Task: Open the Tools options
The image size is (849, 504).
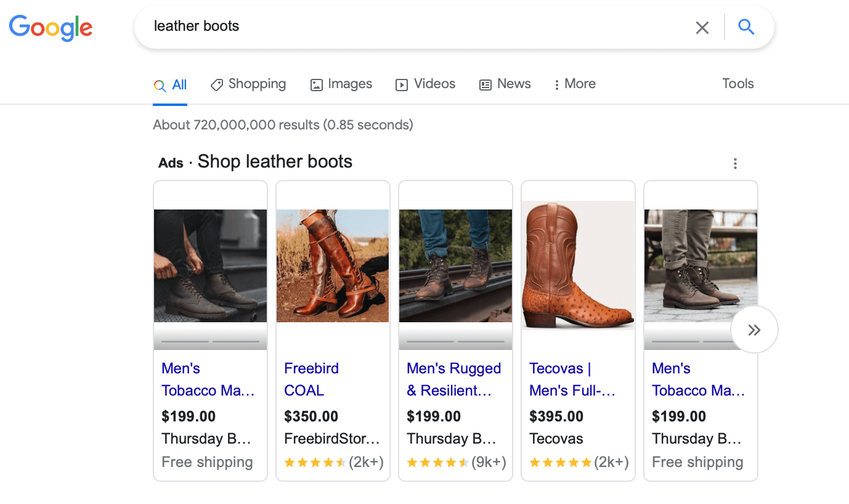Action: (738, 84)
